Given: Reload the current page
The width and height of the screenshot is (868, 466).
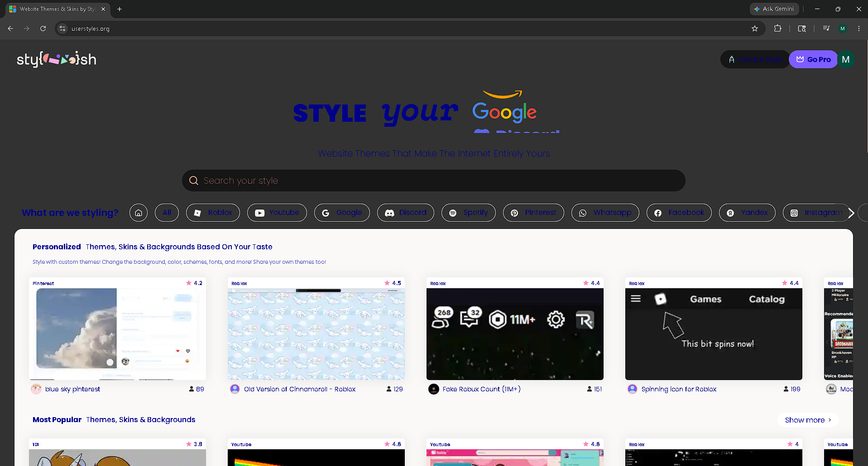Looking at the screenshot, I should [43, 29].
